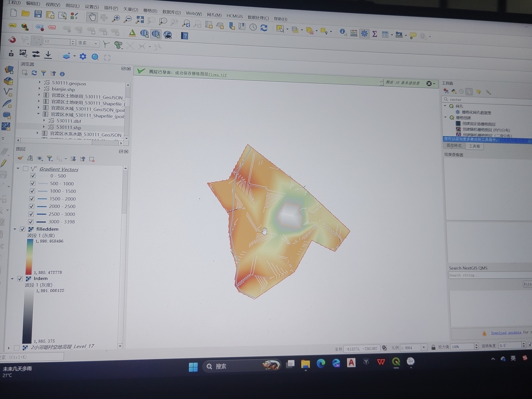Collapse the Gradient Vectors layer legend
This screenshot has height=399, width=532.
[x=18, y=168]
